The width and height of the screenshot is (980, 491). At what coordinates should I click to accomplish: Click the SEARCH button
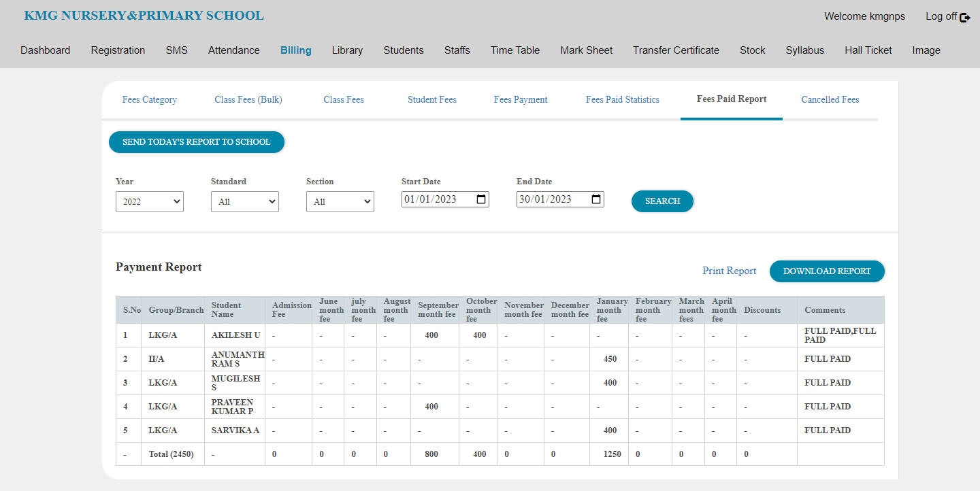(661, 201)
